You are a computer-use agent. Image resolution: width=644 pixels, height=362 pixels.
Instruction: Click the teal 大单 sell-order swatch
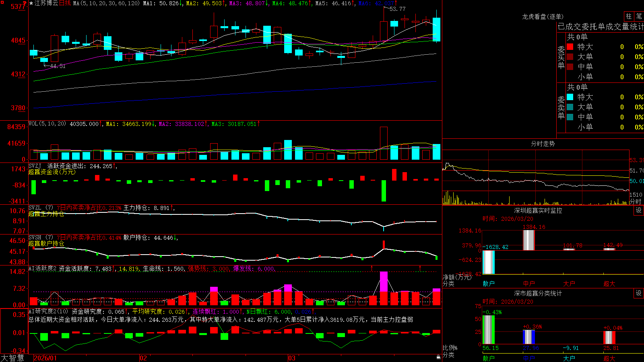click(570, 107)
